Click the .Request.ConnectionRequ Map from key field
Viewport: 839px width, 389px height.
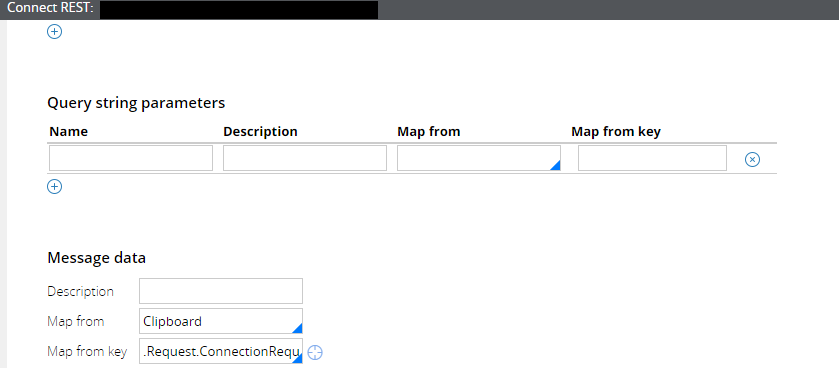tap(221, 351)
